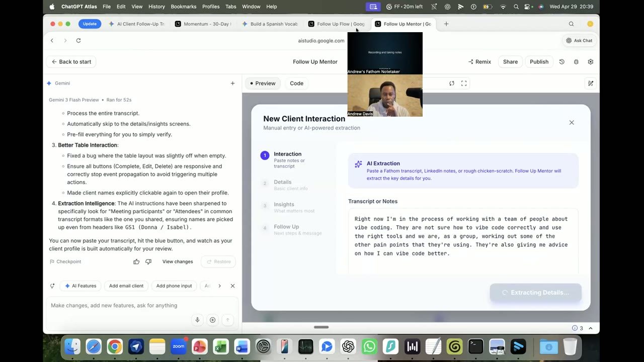
Task: Open version history clock icon
Action: [562, 62]
